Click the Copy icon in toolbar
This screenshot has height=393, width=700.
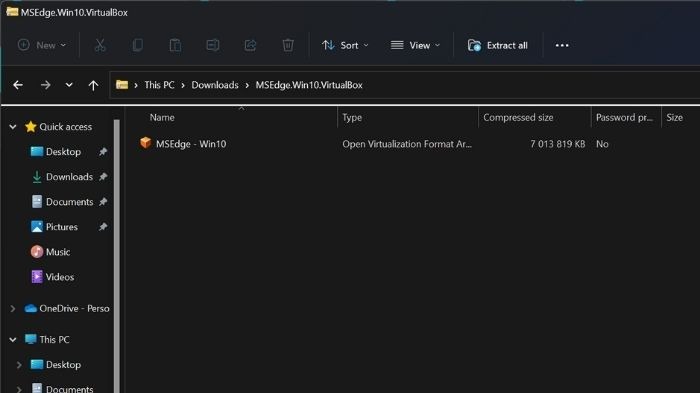coord(138,45)
